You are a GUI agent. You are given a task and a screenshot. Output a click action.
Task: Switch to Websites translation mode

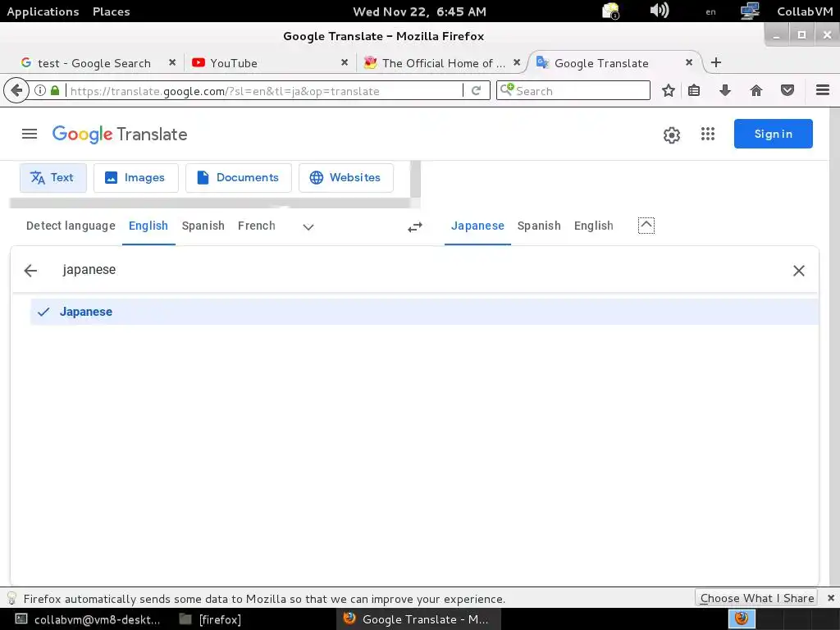[346, 177]
